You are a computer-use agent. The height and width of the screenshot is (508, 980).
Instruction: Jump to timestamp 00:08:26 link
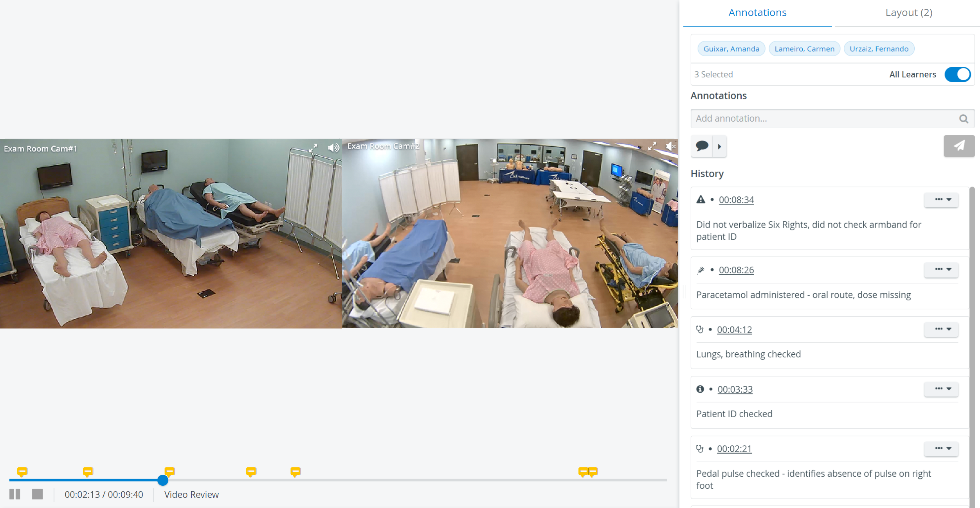coord(736,270)
